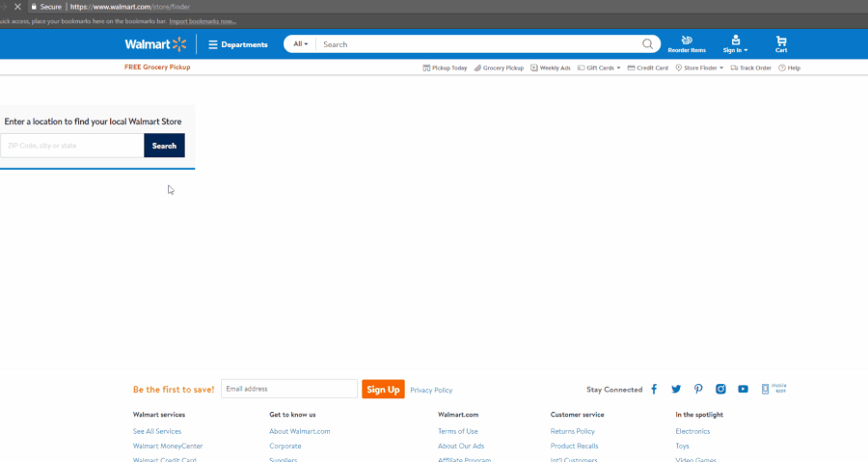The image size is (868, 462).
Task: Select Grocery Pickup in the subnav
Action: [499, 68]
